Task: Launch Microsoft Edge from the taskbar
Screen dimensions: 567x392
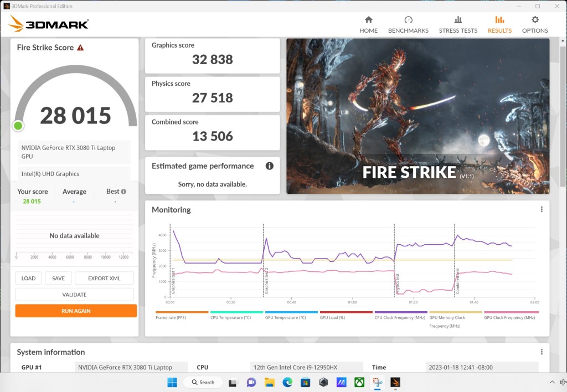Action: coord(286,382)
